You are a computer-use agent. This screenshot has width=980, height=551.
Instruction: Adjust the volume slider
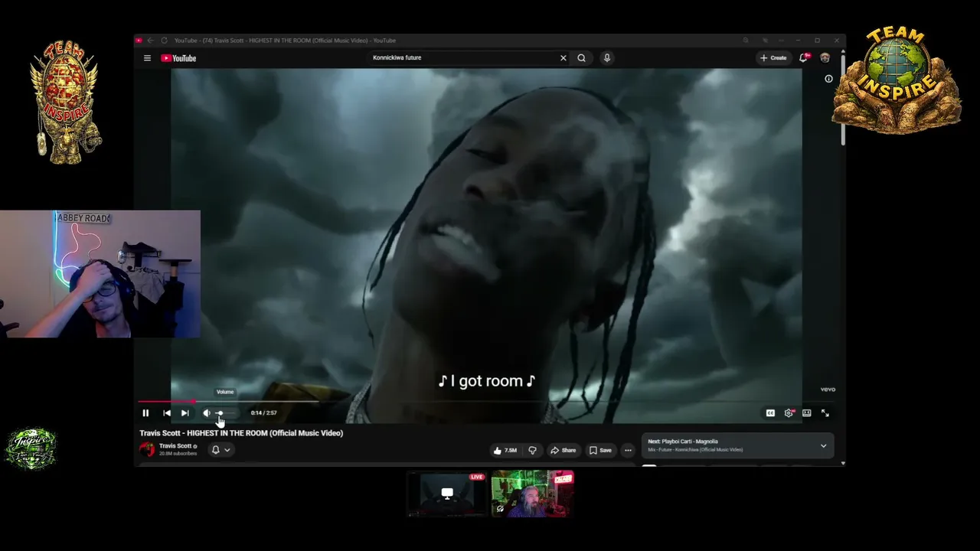[226, 413]
